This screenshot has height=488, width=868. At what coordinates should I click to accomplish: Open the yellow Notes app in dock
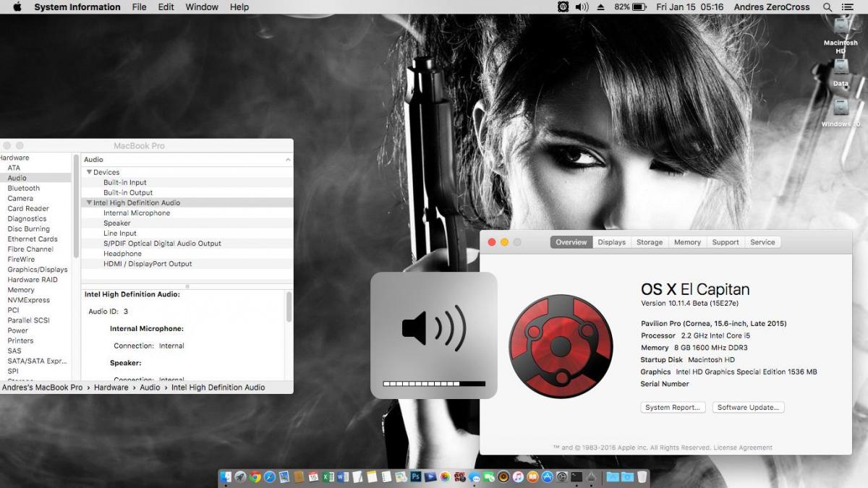pyautogui.click(x=372, y=477)
